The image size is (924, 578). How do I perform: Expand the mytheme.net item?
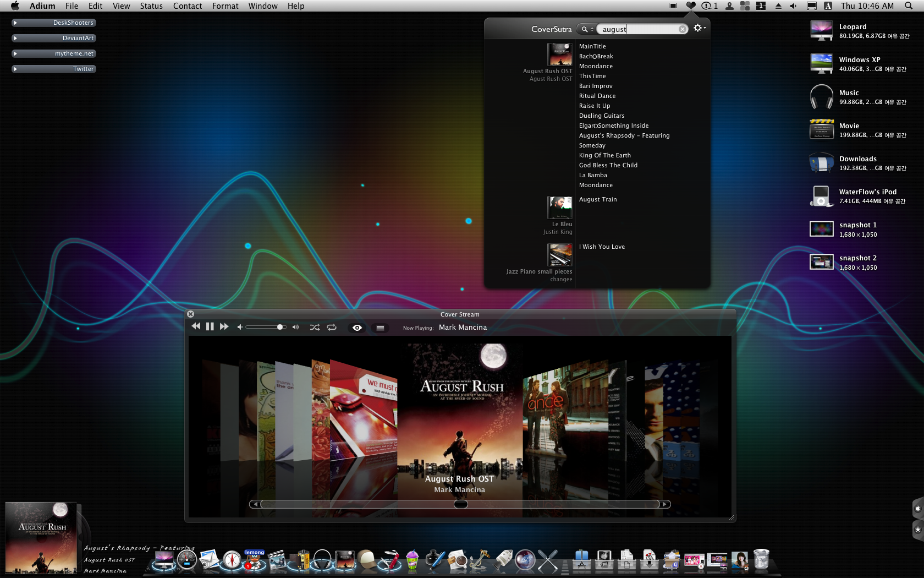(x=15, y=53)
